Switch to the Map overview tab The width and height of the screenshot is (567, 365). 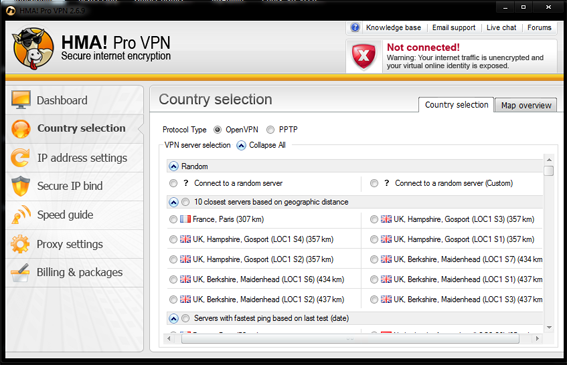click(526, 105)
